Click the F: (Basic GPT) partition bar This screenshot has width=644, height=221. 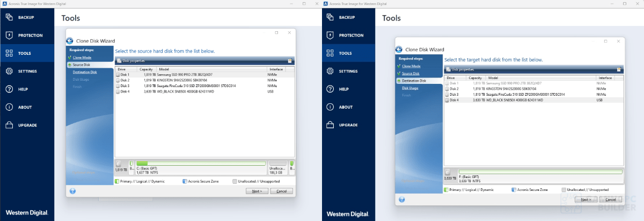[x=540, y=176]
